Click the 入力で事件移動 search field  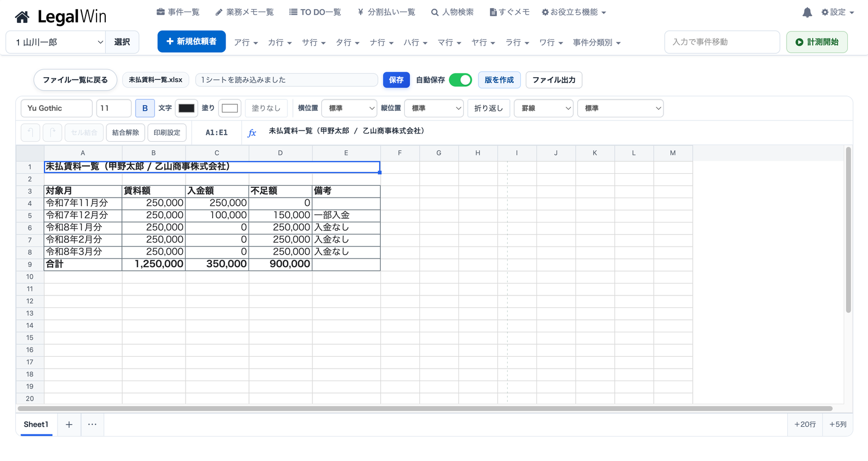(722, 42)
